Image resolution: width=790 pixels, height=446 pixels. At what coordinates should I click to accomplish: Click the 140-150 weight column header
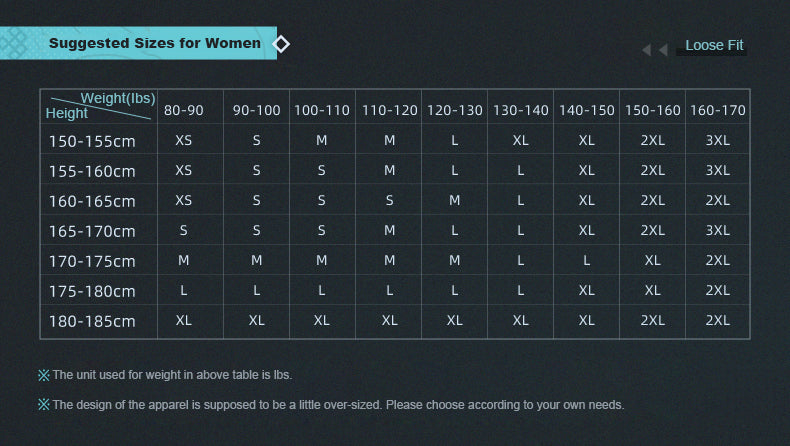click(x=586, y=110)
